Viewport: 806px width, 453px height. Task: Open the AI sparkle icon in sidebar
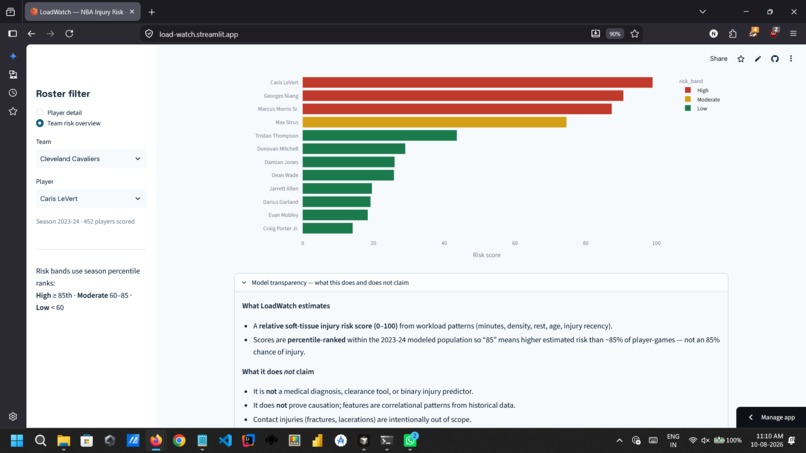13,56
